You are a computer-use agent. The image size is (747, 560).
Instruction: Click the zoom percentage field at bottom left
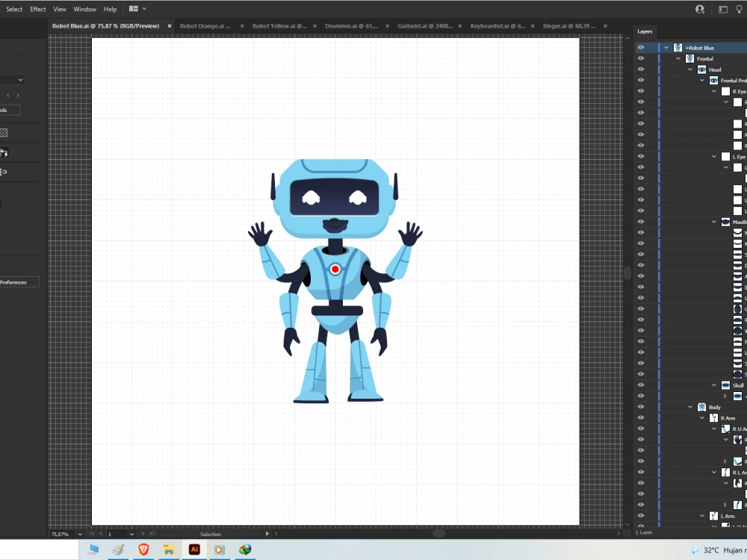pos(60,535)
